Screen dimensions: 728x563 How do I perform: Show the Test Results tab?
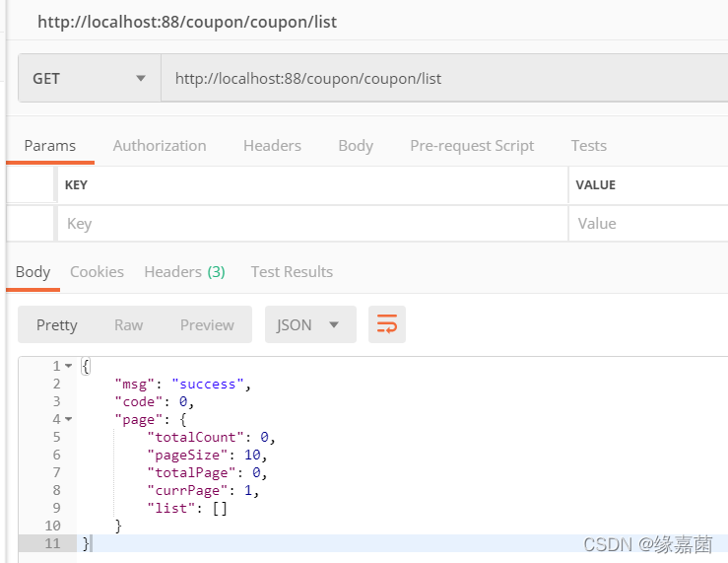click(292, 272)
